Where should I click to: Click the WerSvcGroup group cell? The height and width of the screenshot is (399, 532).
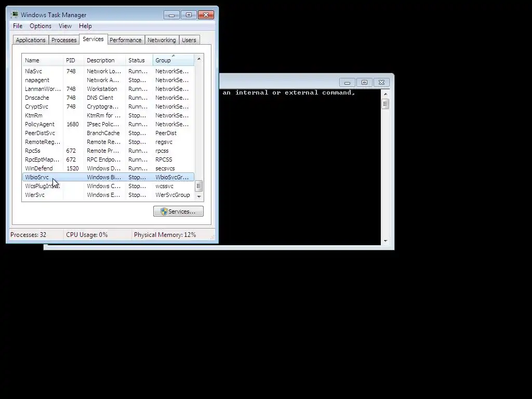point(172,195)
